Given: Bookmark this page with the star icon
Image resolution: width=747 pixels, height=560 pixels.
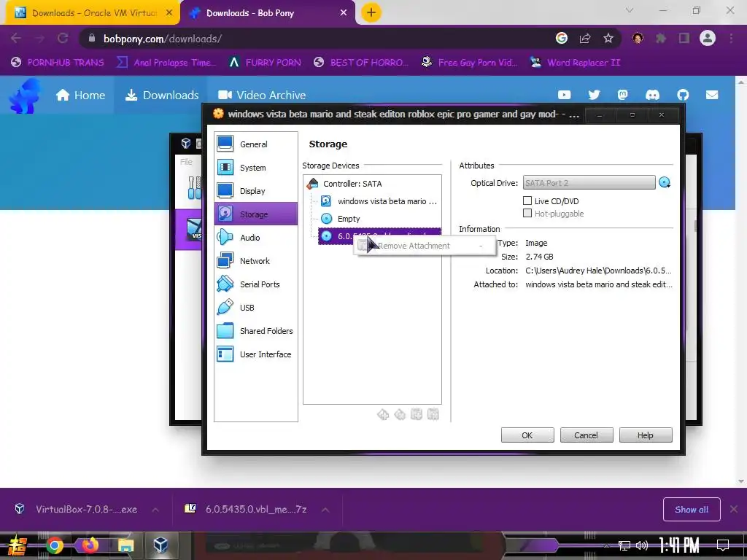Looking at the screenshot, I should 608,39.
